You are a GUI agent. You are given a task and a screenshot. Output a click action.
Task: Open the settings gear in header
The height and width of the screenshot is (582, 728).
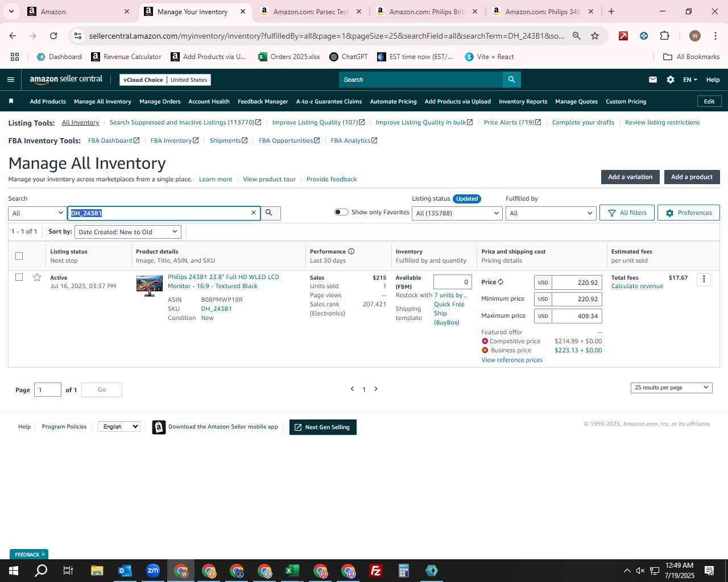pyautogui.click(x=671, y=80)
